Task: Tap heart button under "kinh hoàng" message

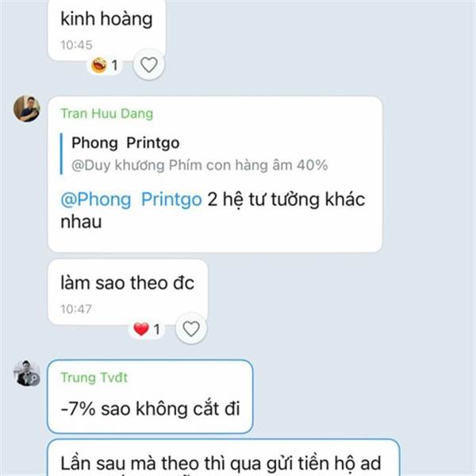Action: pos(149,65)
